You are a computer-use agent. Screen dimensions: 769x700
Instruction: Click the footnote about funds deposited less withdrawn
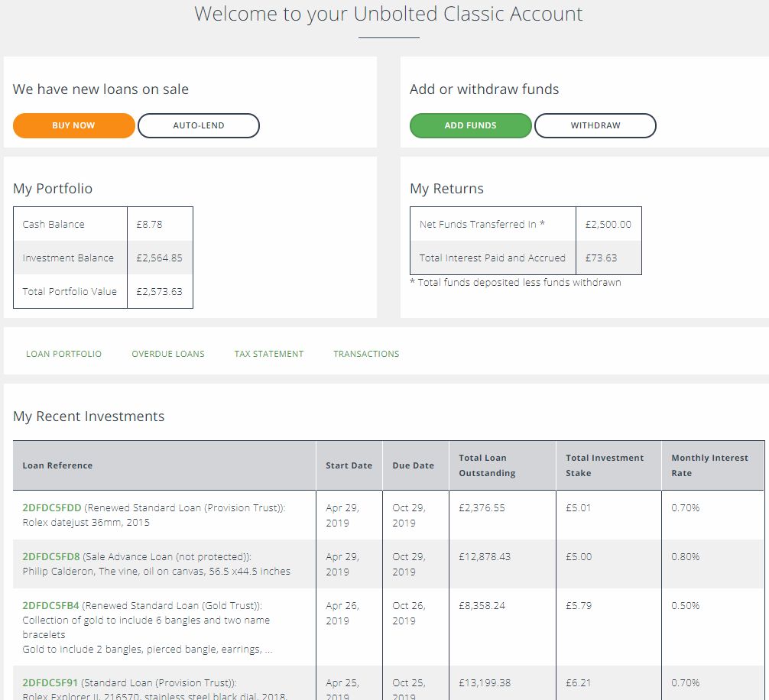coord(515,282)
